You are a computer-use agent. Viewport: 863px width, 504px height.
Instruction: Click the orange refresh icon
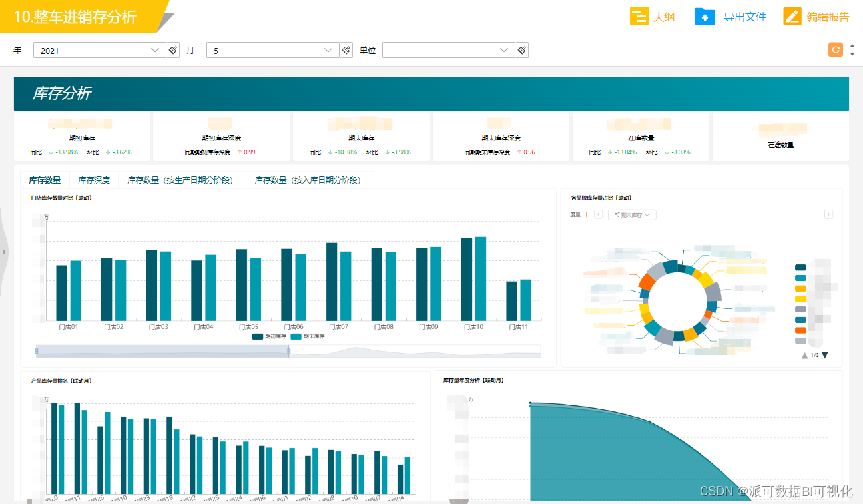click(x=835, y=49)
